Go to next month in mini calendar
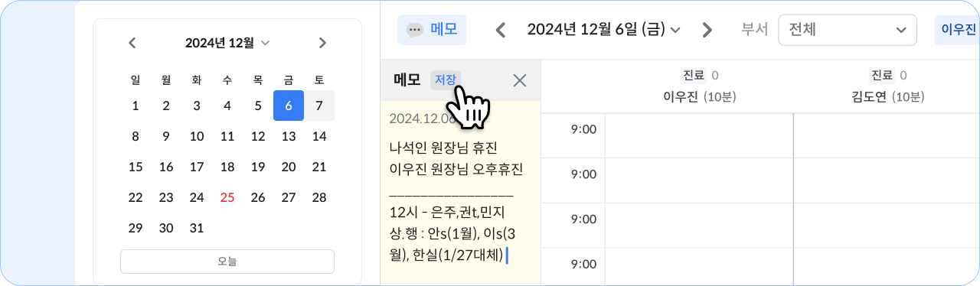Viewport: 980px width, 286px height. pos(322,43)
